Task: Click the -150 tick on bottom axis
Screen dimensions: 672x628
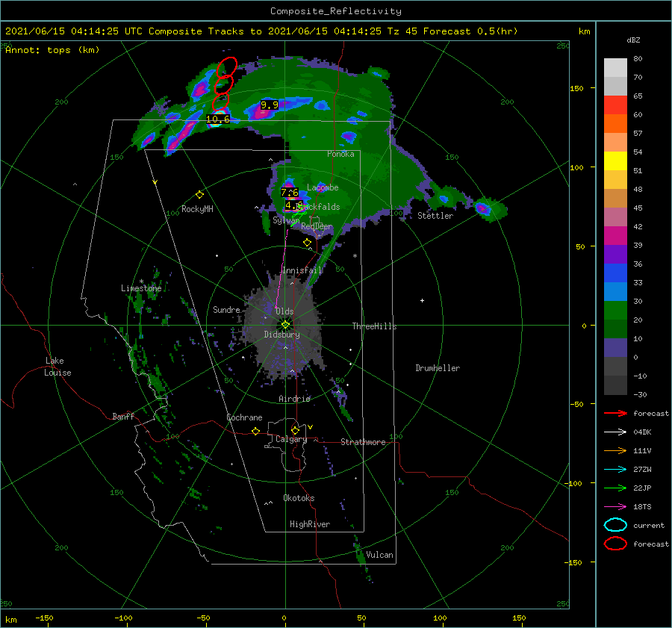Action: (44, 618)
